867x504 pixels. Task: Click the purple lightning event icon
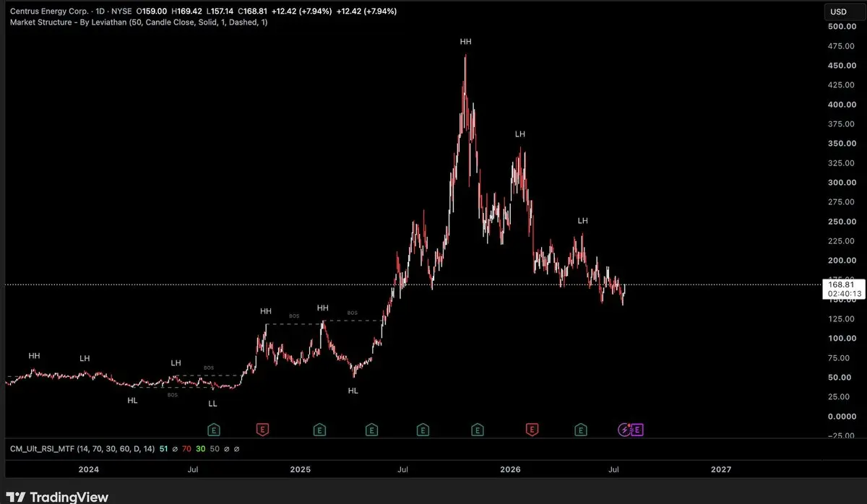point(625,430)
